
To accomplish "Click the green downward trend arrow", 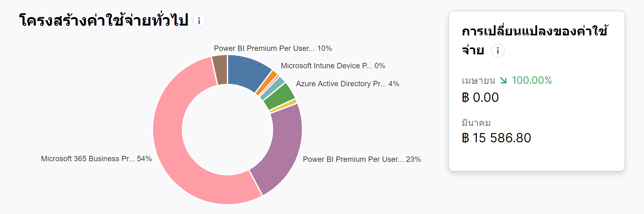I will click(x=503, y=81).
